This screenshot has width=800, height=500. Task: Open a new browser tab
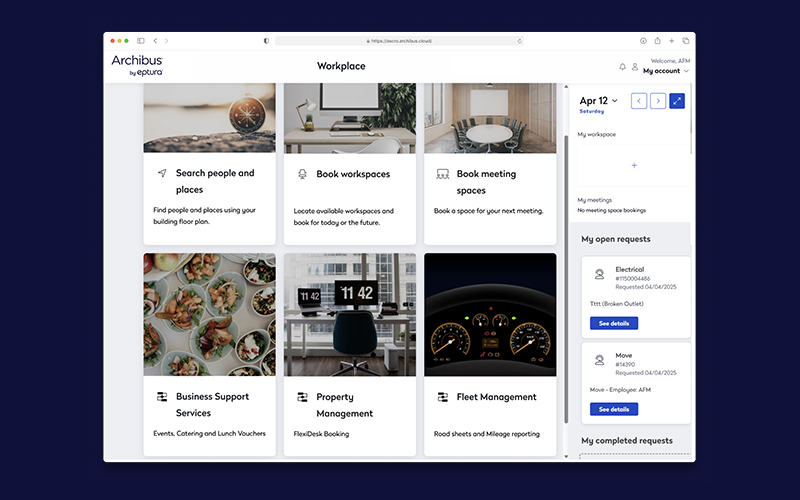click(671, 41)
